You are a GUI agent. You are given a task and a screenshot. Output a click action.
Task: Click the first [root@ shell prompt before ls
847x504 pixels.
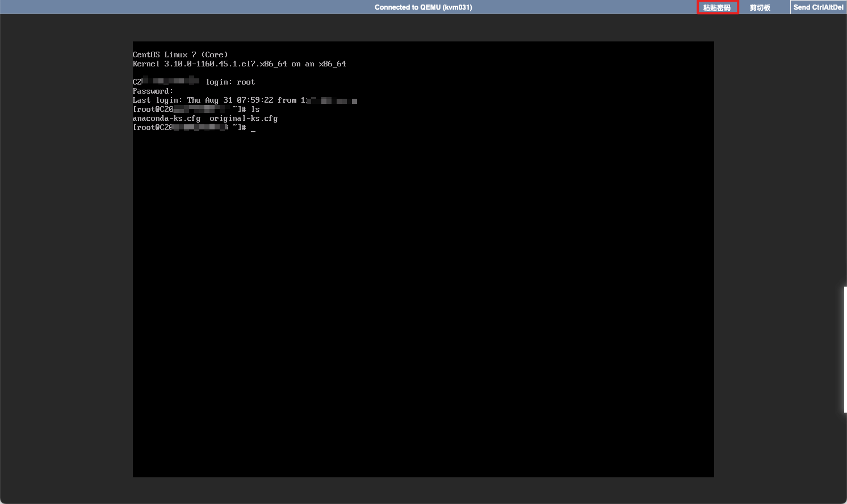point(146,110)
